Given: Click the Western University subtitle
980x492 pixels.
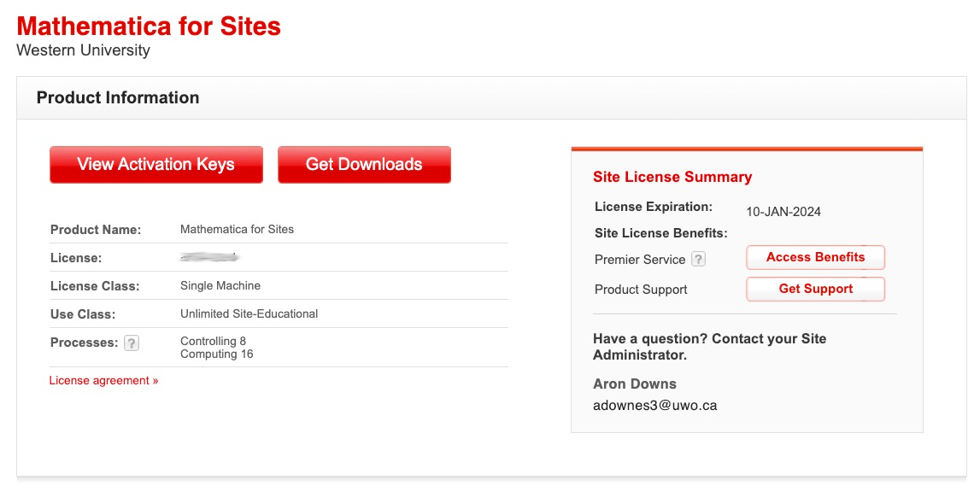Looking at the screenshot, I should tap(83, 50).
